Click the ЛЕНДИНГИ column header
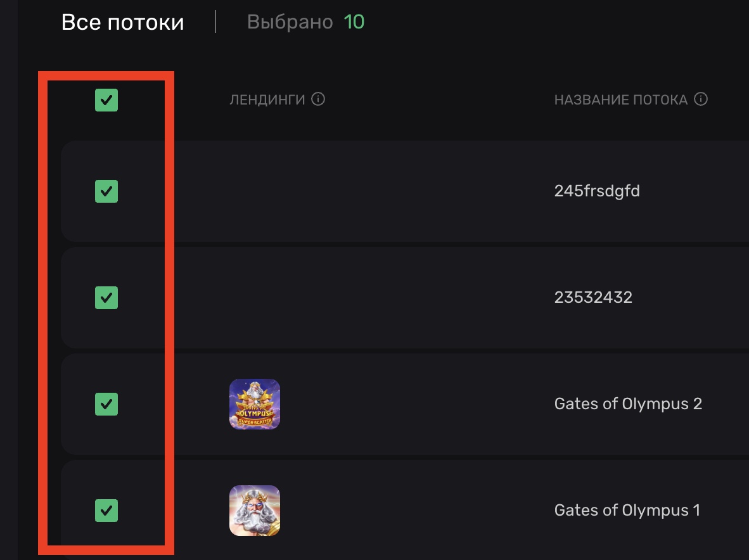The height and width of the screenshot is (560, 749). 267,100
